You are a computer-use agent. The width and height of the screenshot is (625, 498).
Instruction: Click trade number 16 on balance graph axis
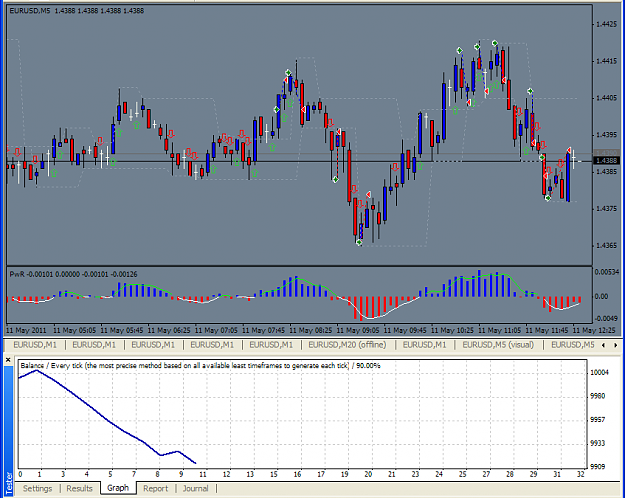(x=297, y=474)
